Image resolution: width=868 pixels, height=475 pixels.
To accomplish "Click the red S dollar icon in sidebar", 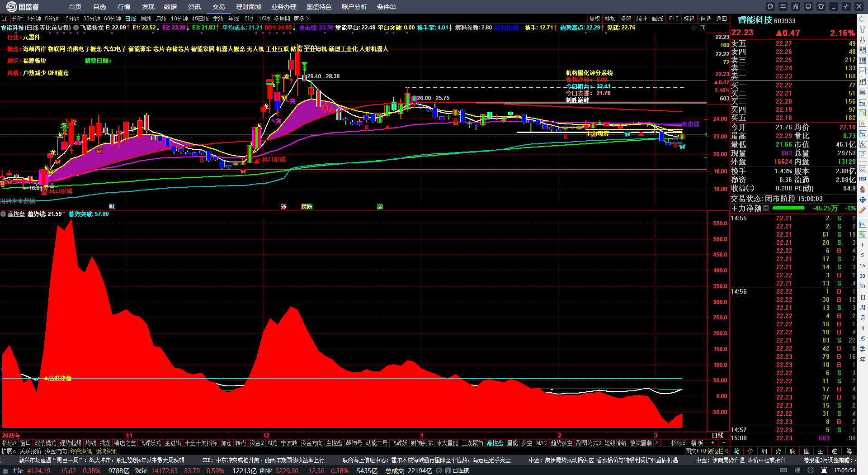I will coord(863,189).
